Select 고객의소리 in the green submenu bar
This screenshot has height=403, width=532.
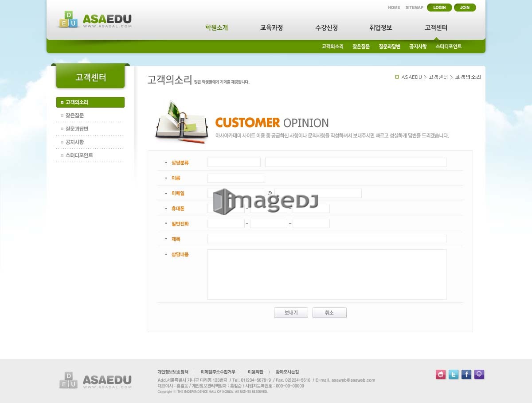click(x=332, y=46)
